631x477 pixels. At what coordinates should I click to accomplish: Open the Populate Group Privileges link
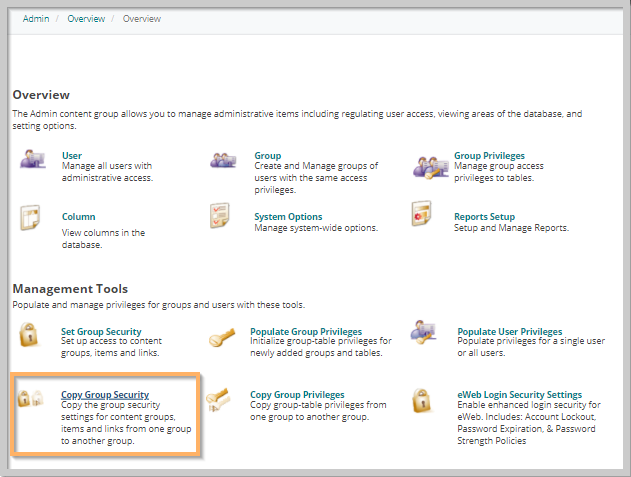click(x=306, y=331)
